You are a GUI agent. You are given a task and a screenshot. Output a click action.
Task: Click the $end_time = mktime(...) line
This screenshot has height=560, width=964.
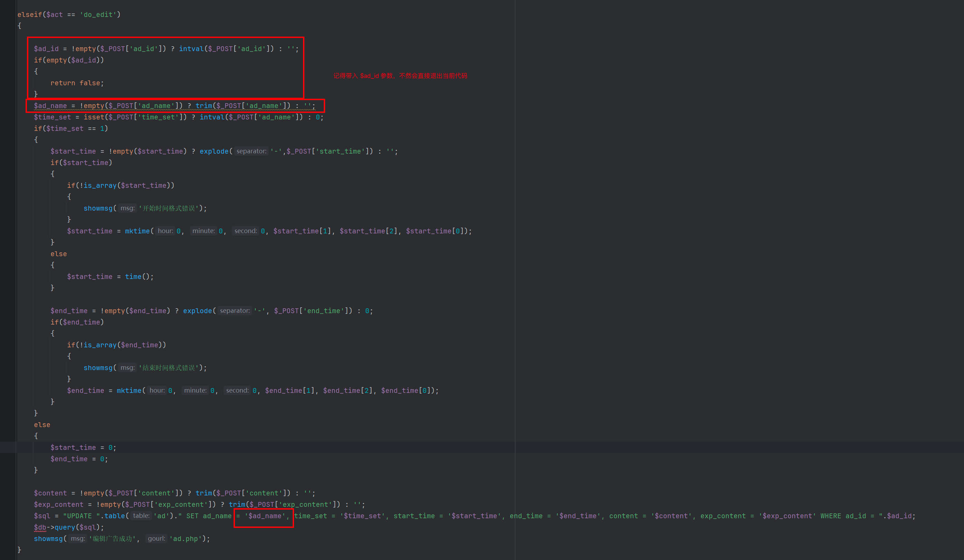click(x=253, y=391)
